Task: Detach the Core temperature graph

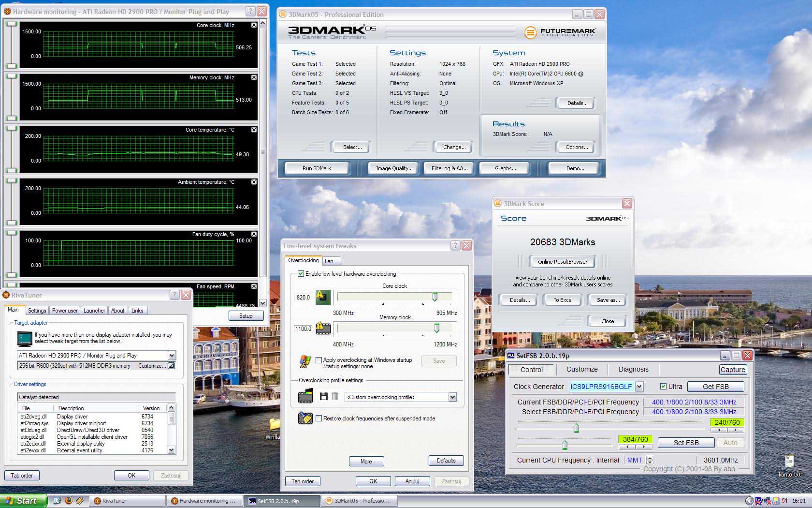Action: click(254, 130)
